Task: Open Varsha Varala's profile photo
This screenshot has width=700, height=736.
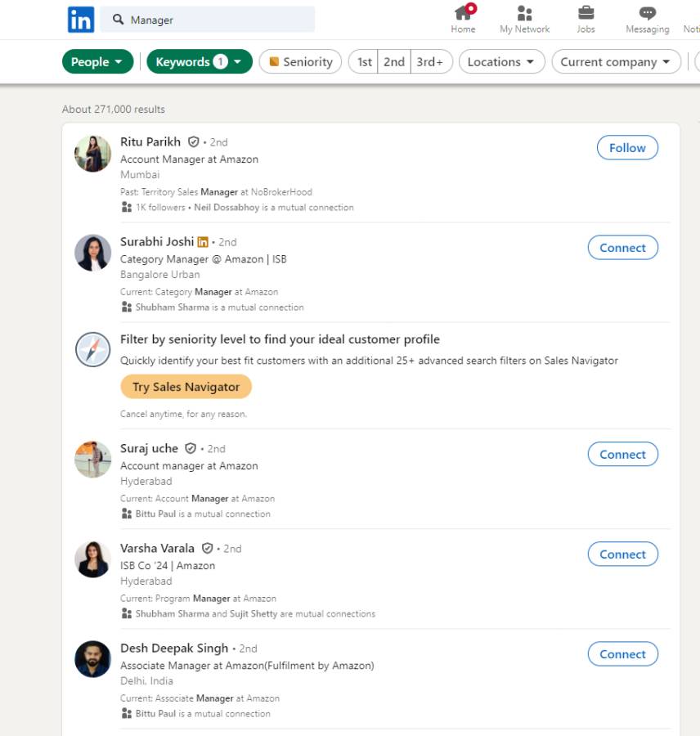Action: click(93, 559)
